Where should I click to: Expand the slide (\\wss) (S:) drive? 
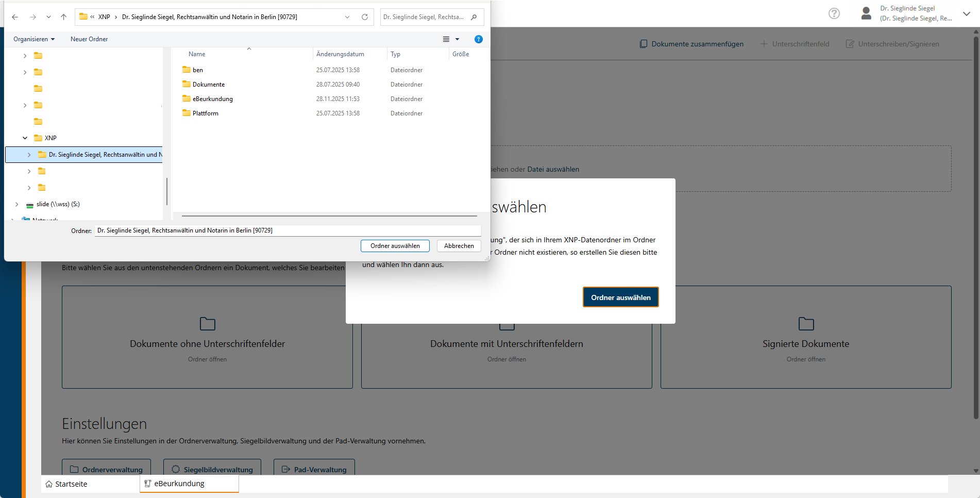(17, 204)
